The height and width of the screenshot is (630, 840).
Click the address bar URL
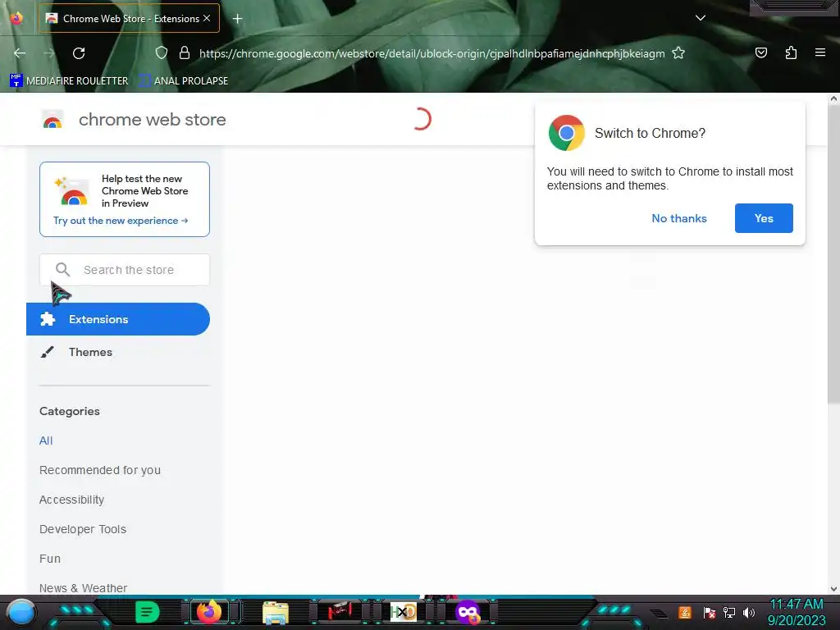431,53
